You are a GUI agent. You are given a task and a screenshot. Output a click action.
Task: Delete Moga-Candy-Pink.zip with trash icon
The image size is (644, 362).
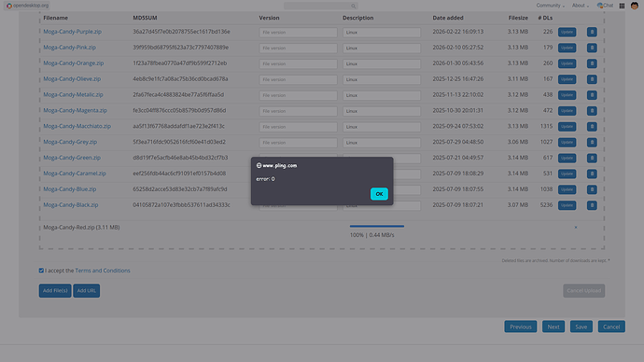592,48
